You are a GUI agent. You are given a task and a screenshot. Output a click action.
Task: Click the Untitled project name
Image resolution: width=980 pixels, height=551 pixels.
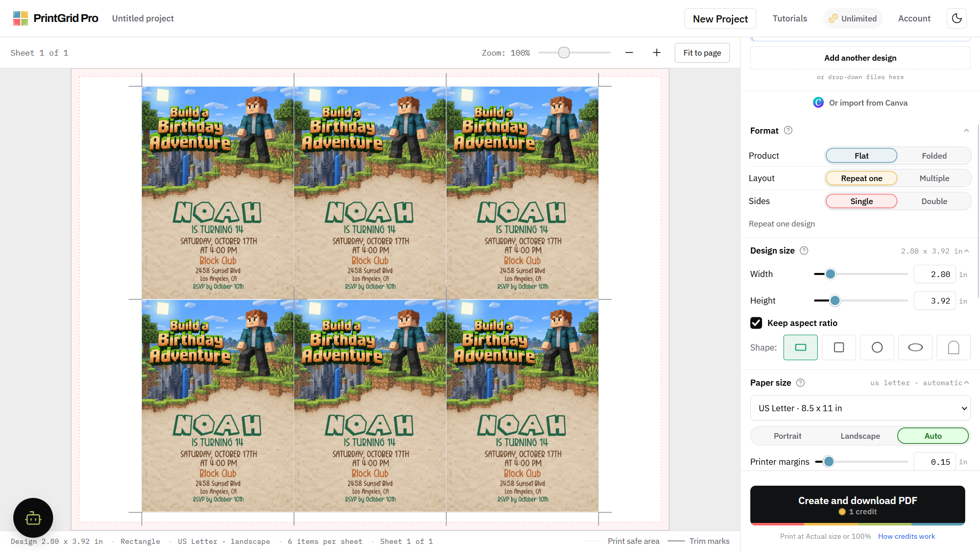[143, 18]
